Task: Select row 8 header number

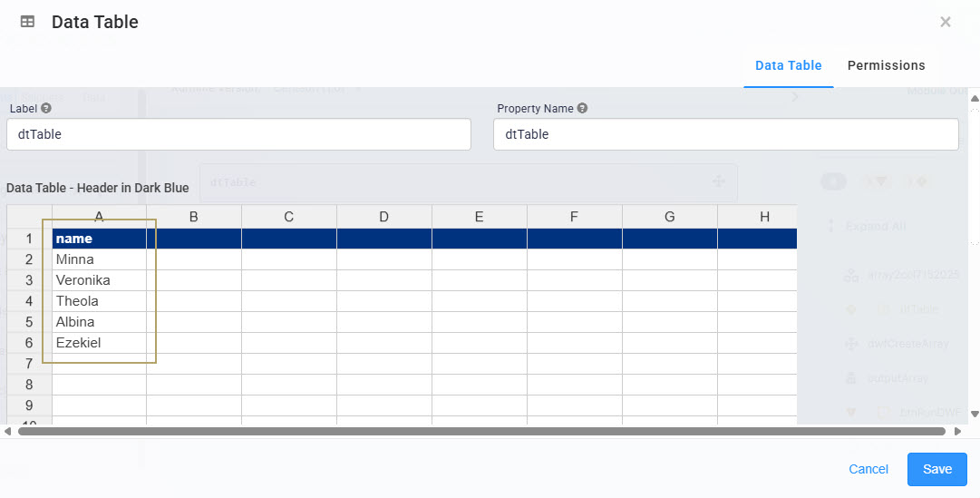Action: pos(29,384)
